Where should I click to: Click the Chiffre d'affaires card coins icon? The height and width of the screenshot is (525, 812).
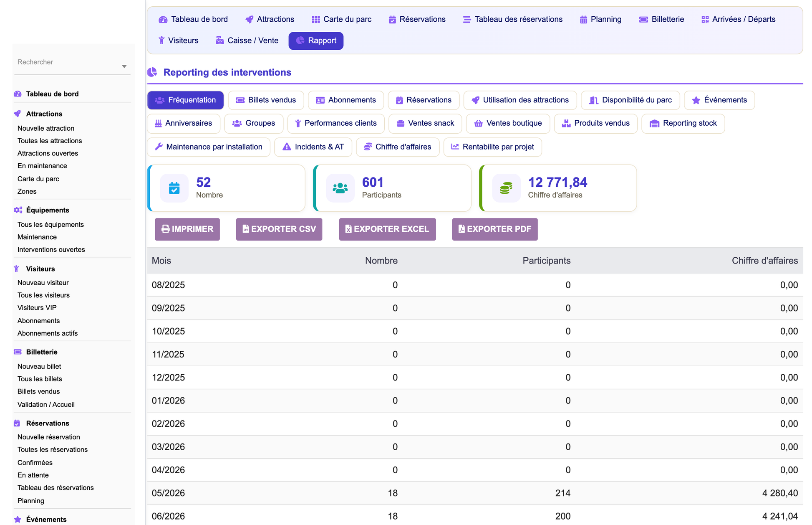(506, 188)
